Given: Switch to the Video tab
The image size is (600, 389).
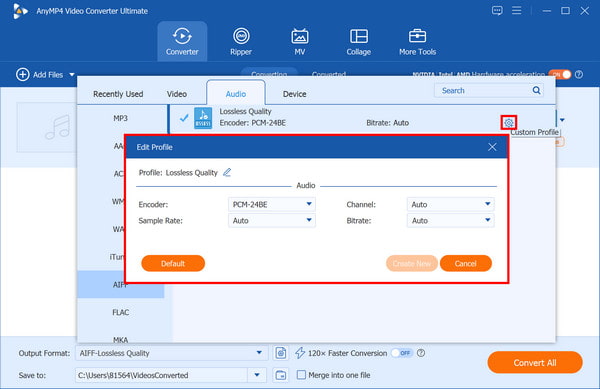Looking at the screenshot, I should click(177, 94).
